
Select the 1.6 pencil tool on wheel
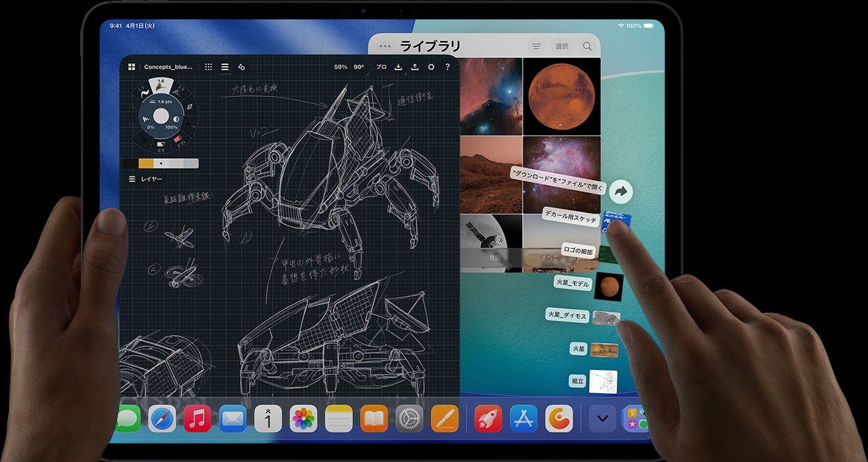tap(160, 86)
